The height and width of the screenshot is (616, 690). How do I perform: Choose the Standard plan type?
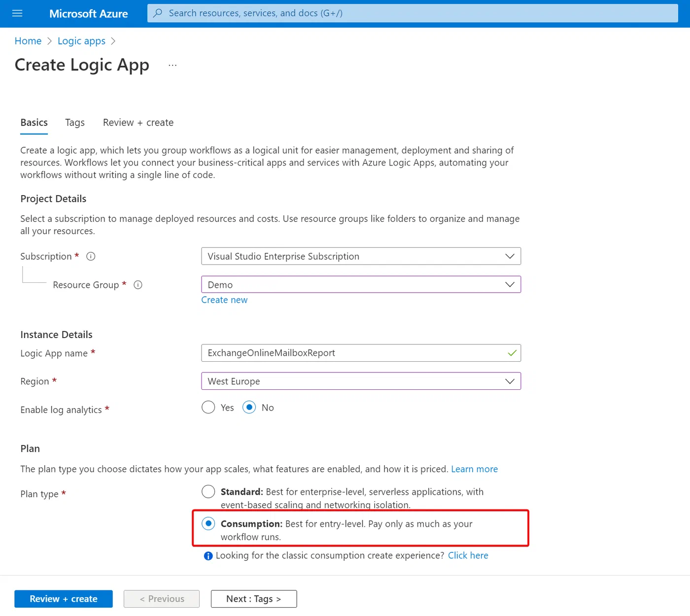(208, 492)
